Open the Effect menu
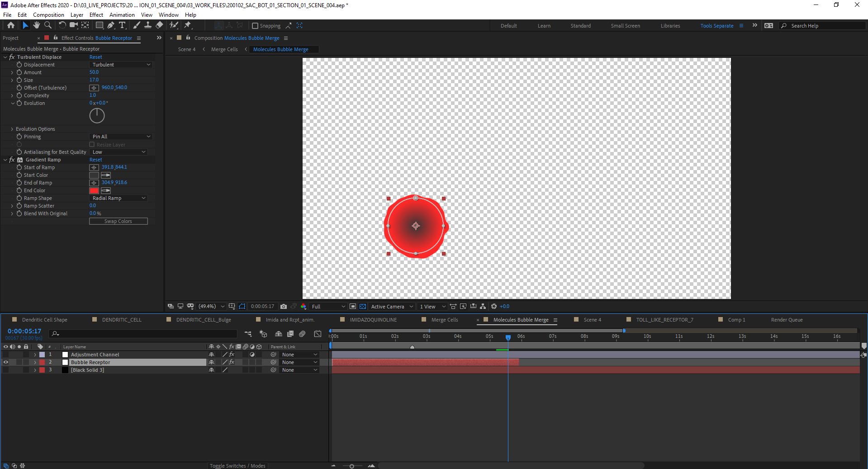 pos(96,14)
